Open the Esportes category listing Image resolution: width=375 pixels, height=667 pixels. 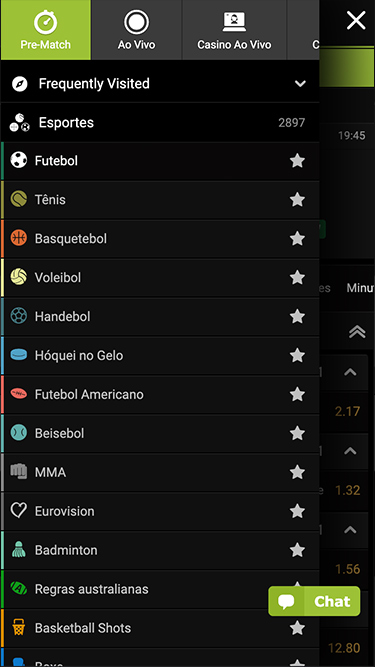click(x=160, y=123)
